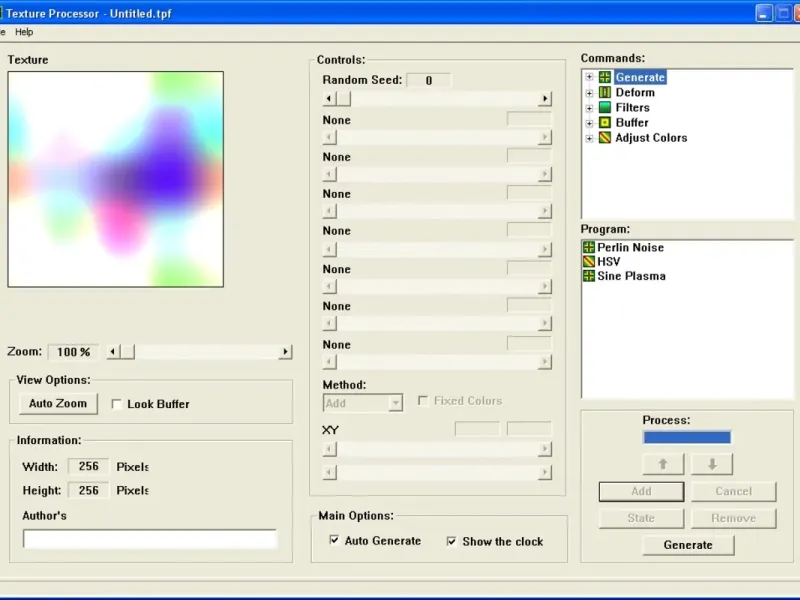
Task: Decrease Random Seed with the left arrow
Action: pyautogui.click(x=329, y=98)
